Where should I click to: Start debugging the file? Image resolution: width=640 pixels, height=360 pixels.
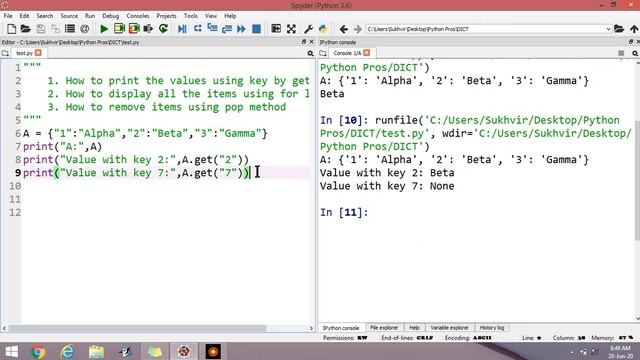(182, 29)
